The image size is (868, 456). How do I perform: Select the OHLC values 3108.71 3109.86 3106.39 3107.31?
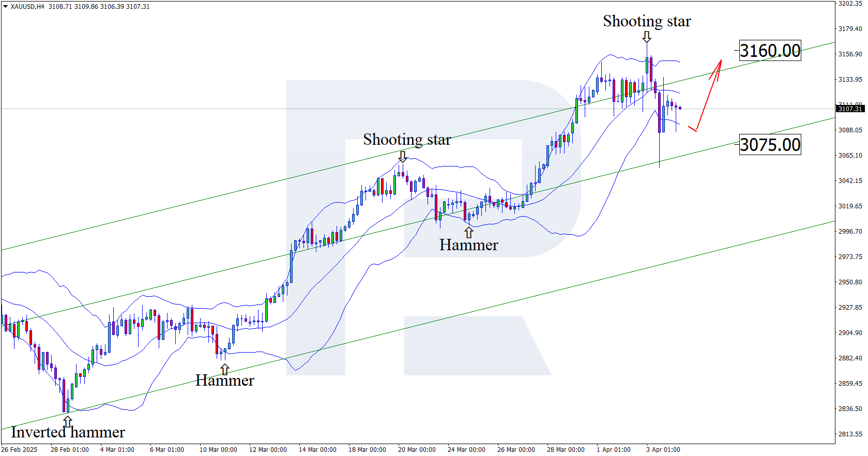click(x=99, y=7)
